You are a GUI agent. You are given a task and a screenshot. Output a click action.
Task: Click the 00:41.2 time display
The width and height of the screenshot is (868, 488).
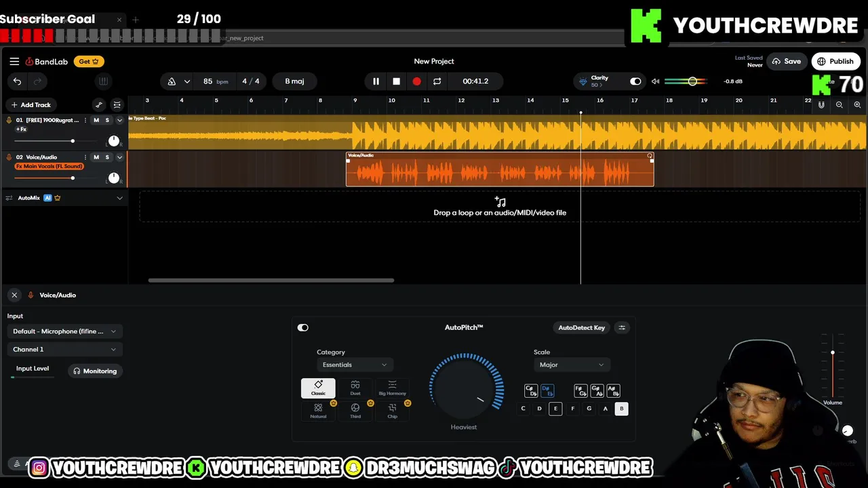click(x=475, y=81)
